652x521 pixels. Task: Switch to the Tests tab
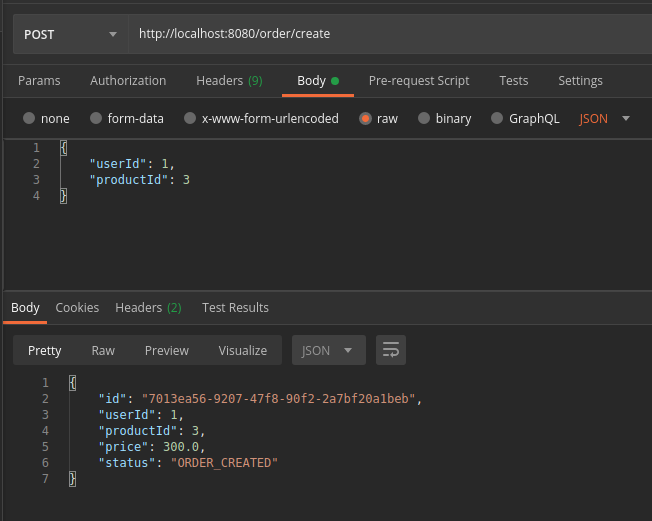513,80
